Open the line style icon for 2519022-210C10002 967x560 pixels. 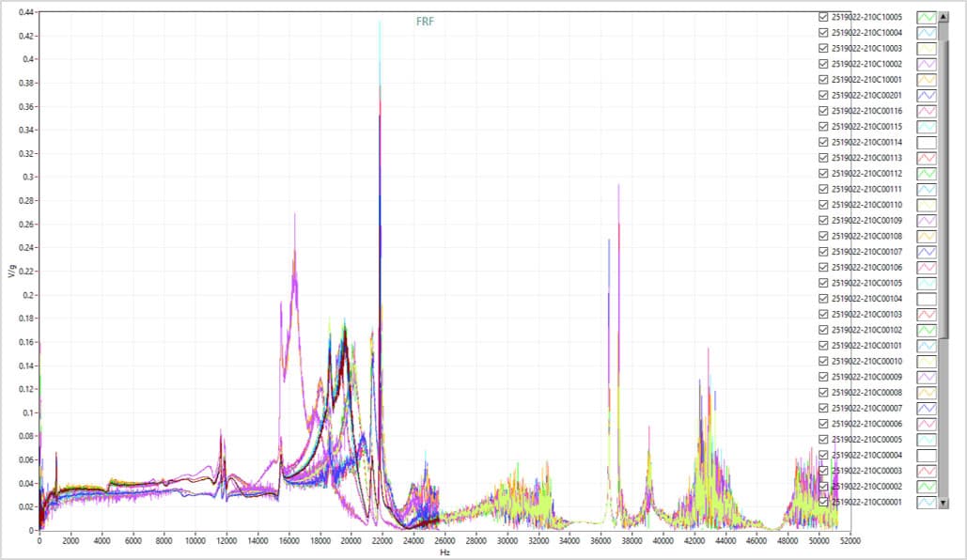click(x=929, y=64)
